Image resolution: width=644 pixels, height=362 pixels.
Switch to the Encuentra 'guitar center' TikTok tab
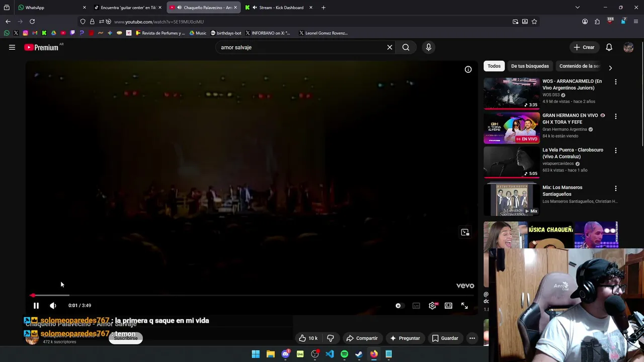[127, 8]
